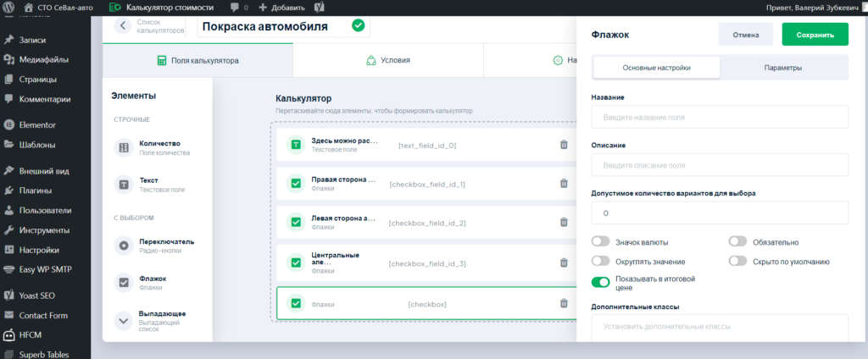Delete the text_field_id_0 row
Image resolution: width=868 pixels, height=359 pixels.
coord(564,145)
